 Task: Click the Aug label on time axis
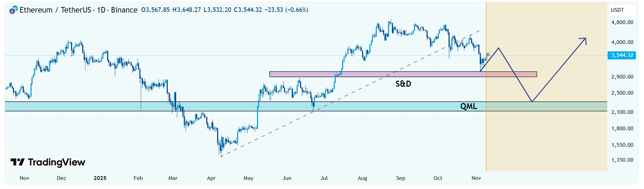(362, 178)
